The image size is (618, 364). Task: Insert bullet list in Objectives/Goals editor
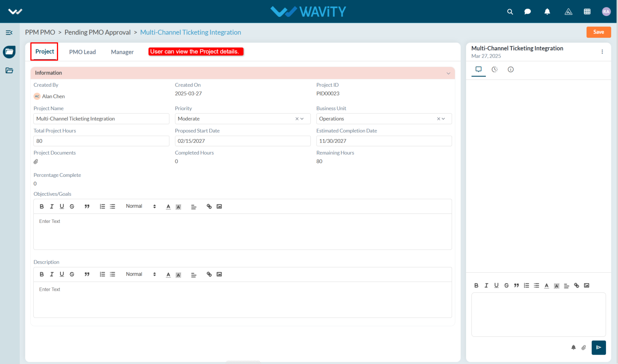pos(112,206)
